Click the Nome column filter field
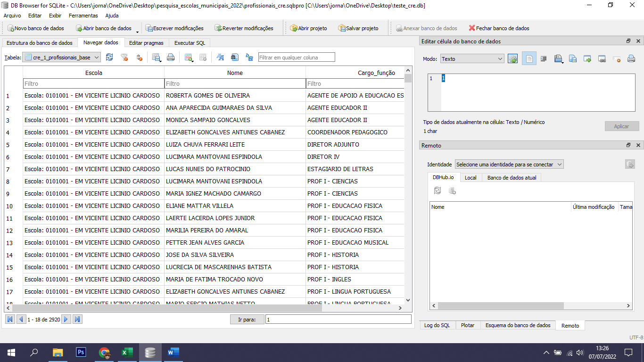The width and height of the screenshot is (644, 362). pyautogui.click(x=235, y=83)
